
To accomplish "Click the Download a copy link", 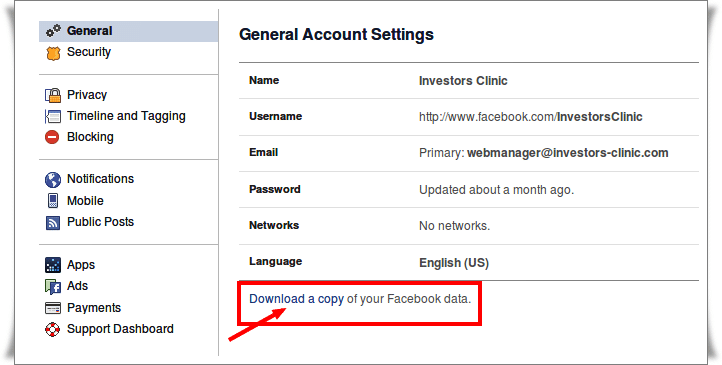I will [297, 299].
